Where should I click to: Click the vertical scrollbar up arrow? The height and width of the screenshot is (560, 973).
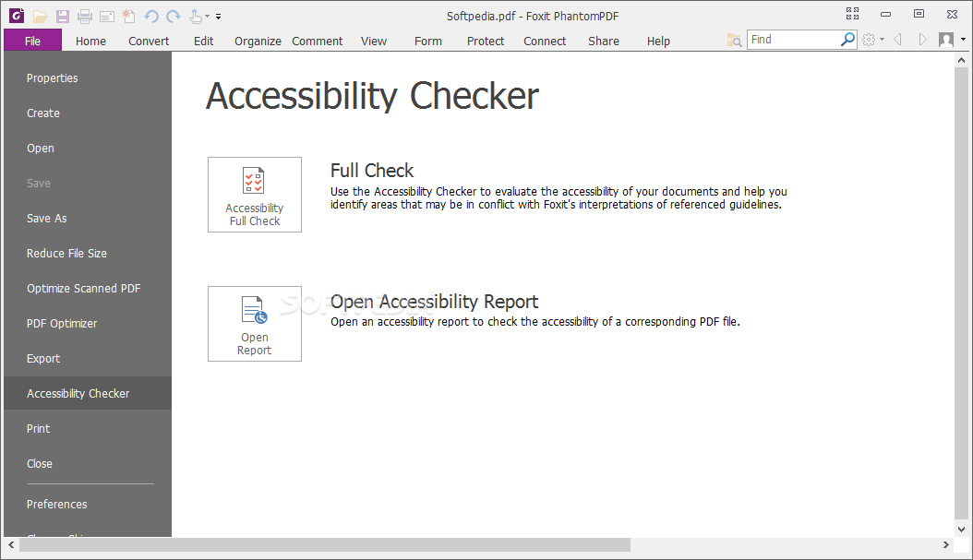tap(961, 60)
